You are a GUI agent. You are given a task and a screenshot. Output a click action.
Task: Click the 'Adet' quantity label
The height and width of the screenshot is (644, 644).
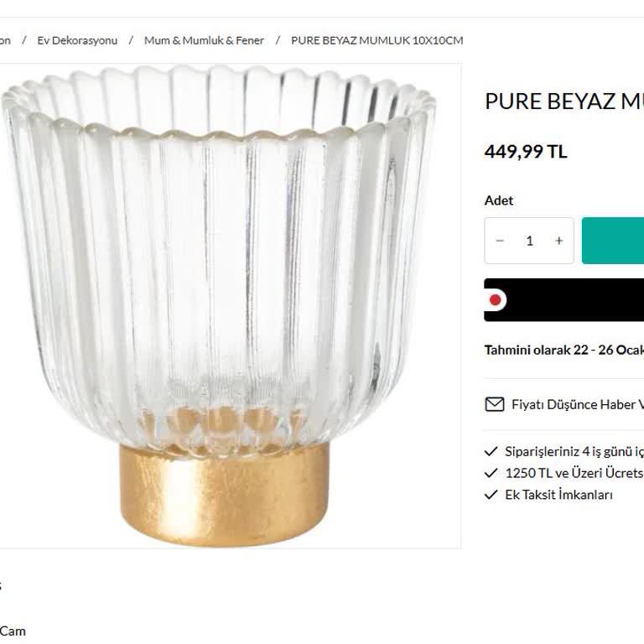[x=499, y=200]
